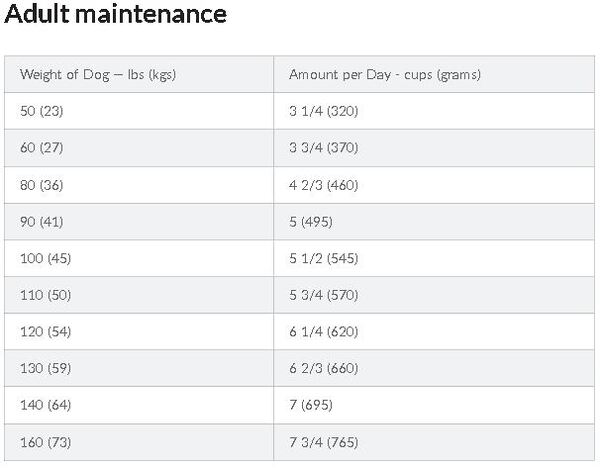Screen dimensions: 600x468
Task: Click the 100 (45) weight cell
Action: click(139, 258)
